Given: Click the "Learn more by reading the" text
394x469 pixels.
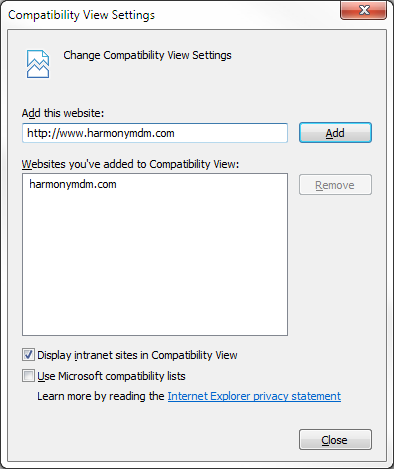Looking at the screenshot, I should (x=101, y=396).
